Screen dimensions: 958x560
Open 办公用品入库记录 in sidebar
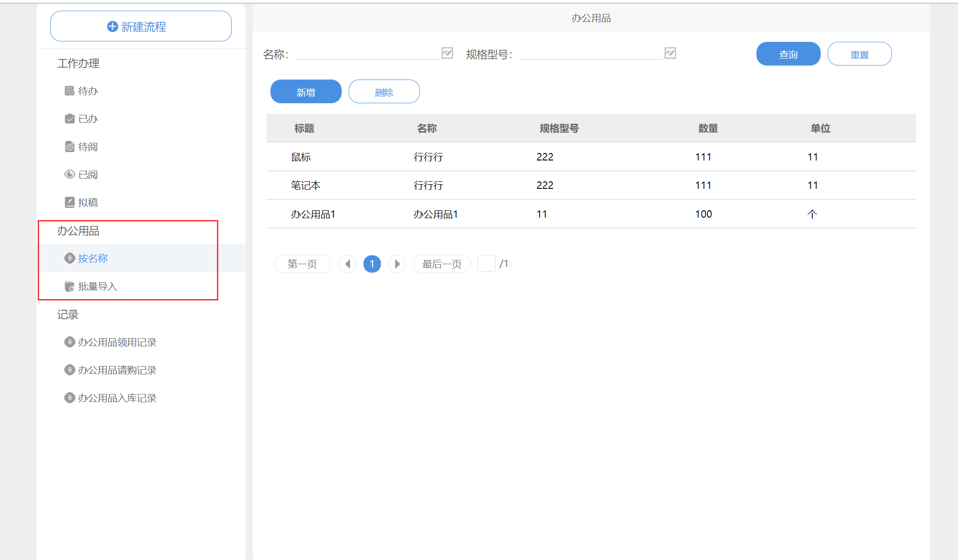coord(117,398)
